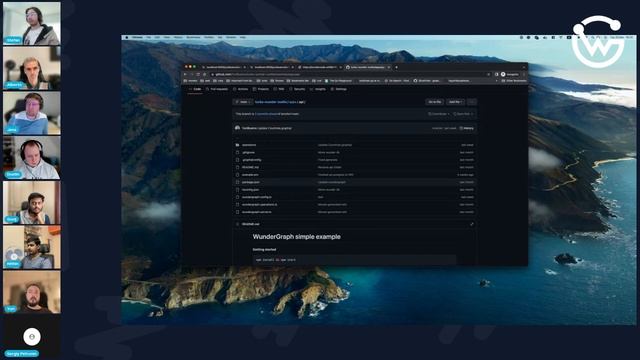Click the ellipsis button next to Add file
This screenshot has height=360, width=640.
471,102
